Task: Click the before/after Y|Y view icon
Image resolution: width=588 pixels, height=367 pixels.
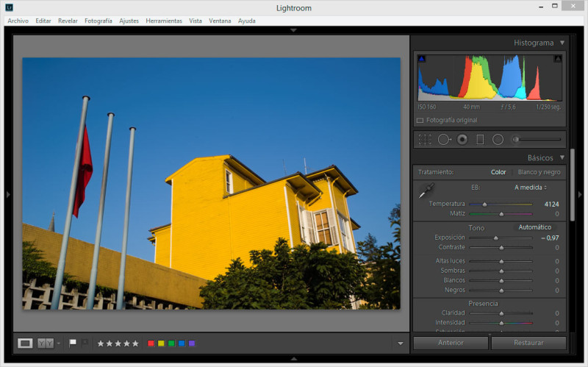Action: pyautogui.click(x=45, y=343)
